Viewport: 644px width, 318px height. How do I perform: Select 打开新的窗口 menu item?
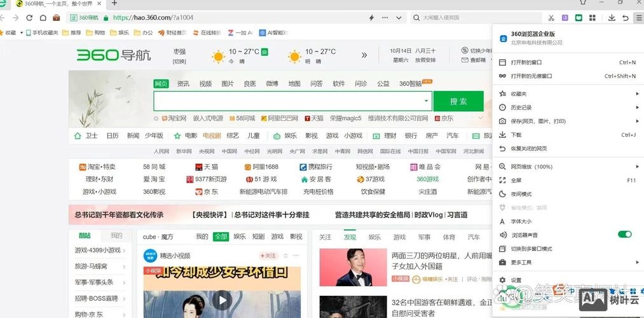click(568, 62)
